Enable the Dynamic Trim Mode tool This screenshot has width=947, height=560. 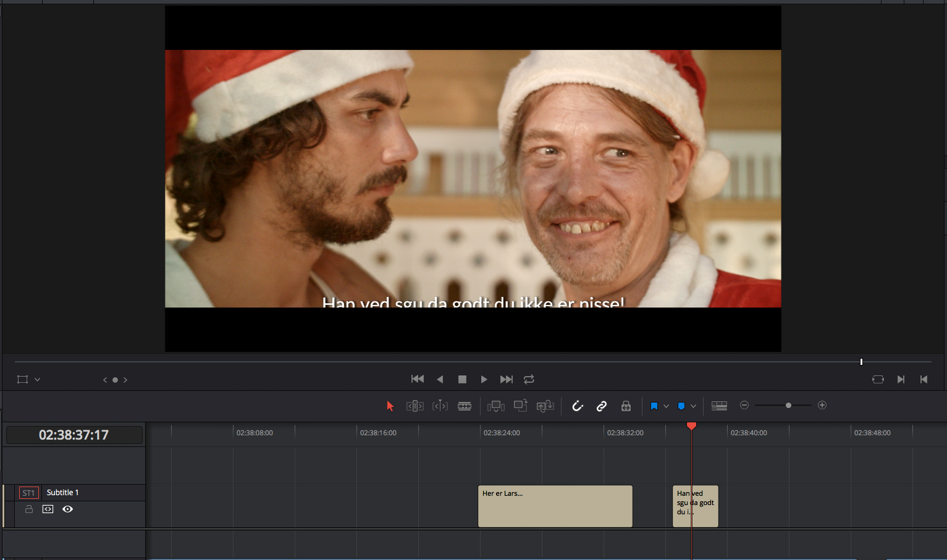[x=440, y=406]
